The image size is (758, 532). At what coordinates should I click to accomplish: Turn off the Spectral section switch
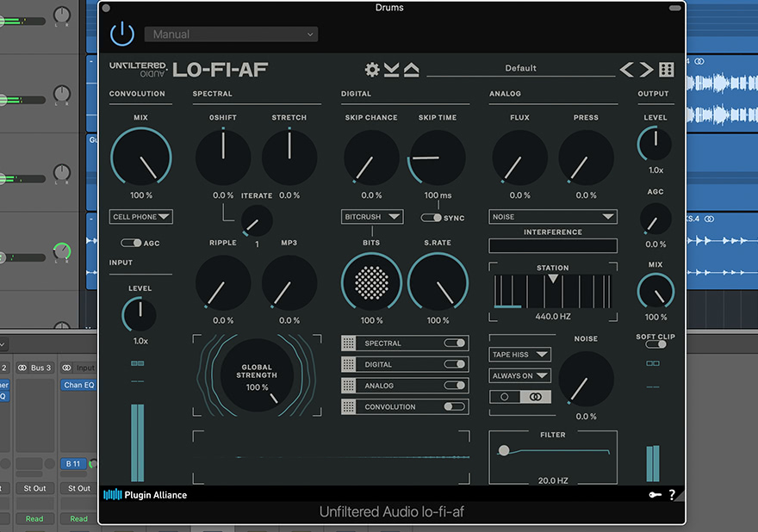point(455,343)
